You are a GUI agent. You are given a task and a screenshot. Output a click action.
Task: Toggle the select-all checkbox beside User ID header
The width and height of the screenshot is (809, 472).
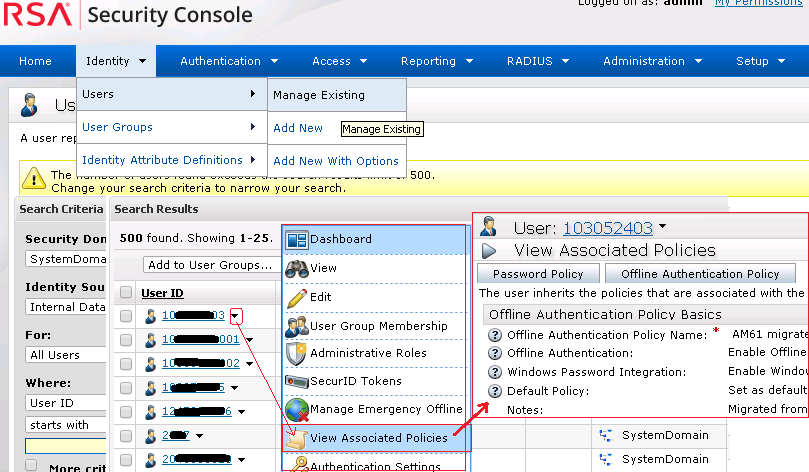point(126,293)
